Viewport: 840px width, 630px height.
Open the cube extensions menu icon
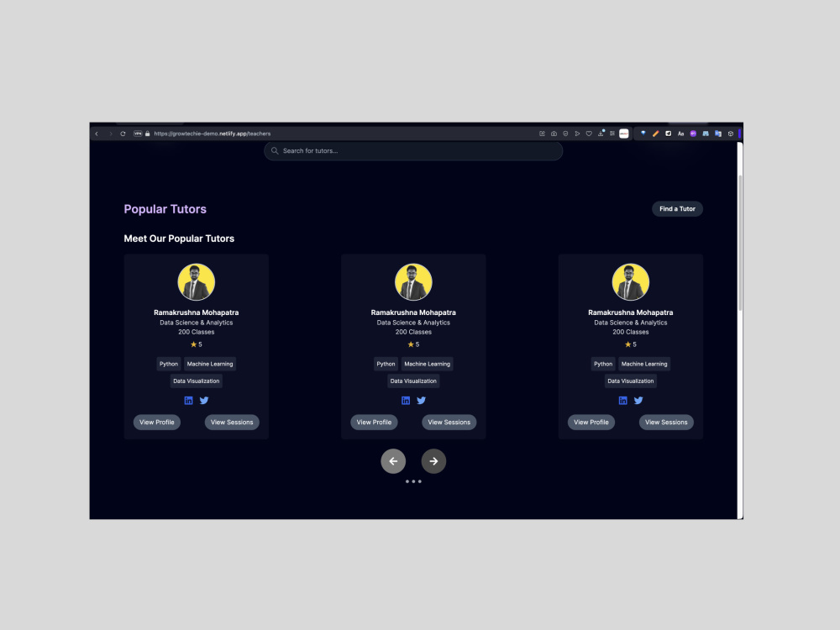[x=730, y=134]
